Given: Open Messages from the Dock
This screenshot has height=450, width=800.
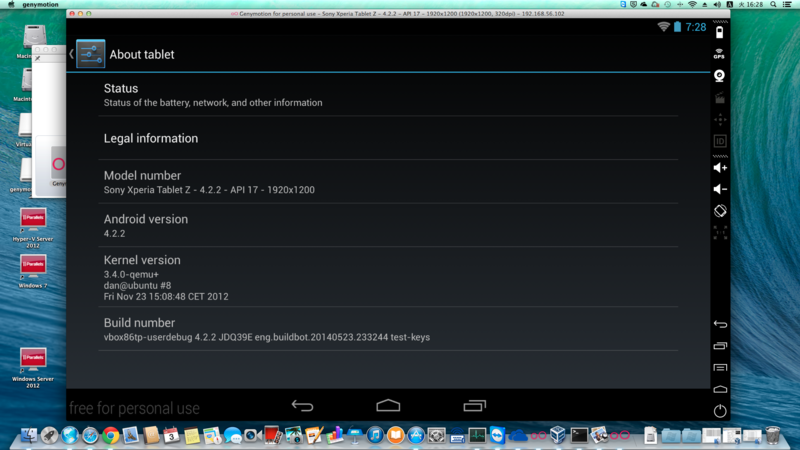Looking at the screenshot, I should (x=233, y=435).
